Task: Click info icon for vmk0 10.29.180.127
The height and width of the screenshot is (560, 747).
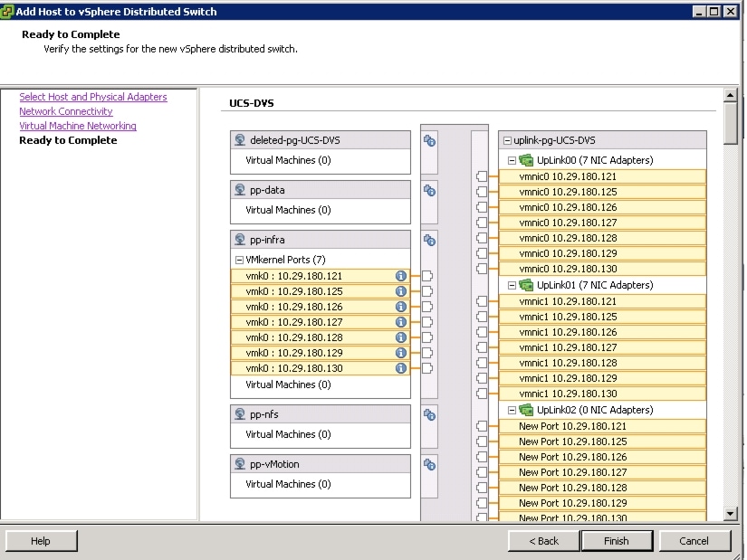Action: click(401, 322)
